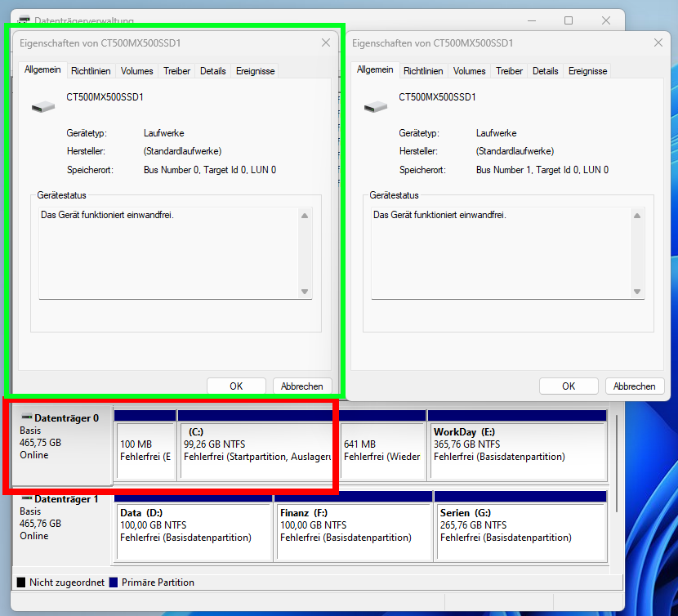The image size is (678, 616).
Task: Click down arrow in left Gerätestatus box
Action: point(305,292)
